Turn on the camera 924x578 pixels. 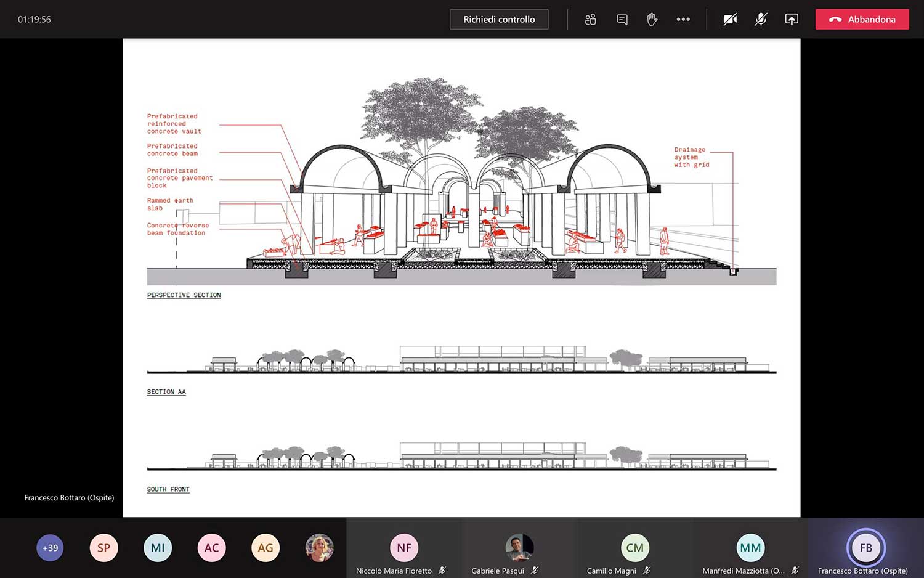tap(730, 20)
